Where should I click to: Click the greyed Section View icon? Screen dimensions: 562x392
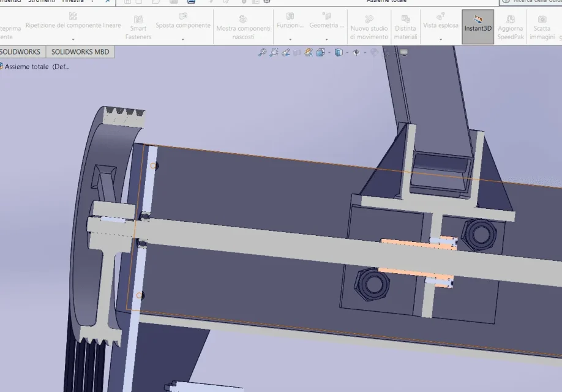pyautogui.click(x=297, y=53)
